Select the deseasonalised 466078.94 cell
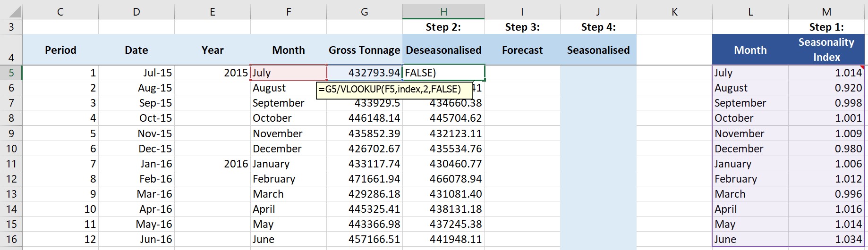 pos(443,179)
